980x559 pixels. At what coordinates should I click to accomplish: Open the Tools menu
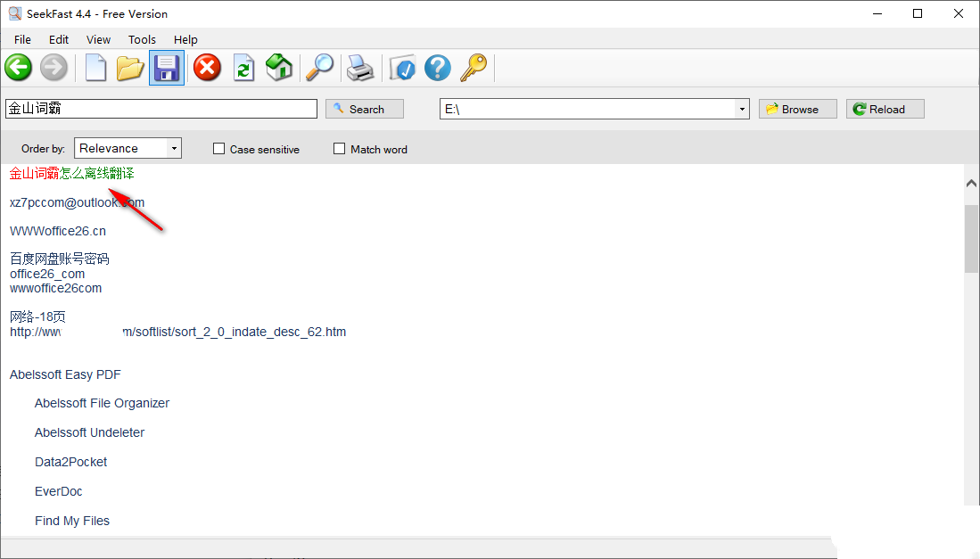click(x=142, y=39)
